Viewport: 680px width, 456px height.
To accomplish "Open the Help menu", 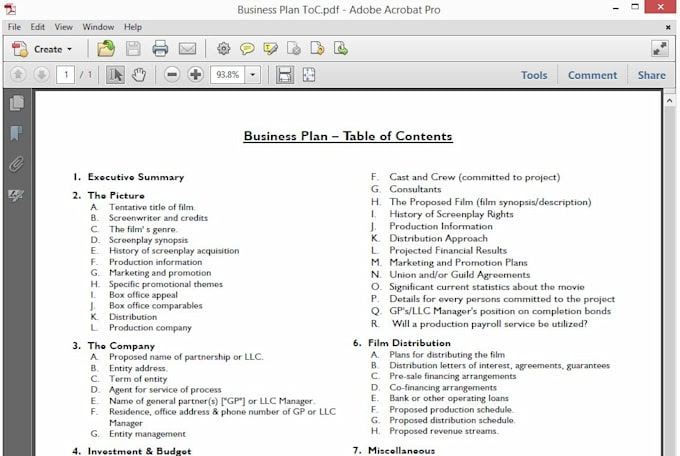I will coord(133,27).
